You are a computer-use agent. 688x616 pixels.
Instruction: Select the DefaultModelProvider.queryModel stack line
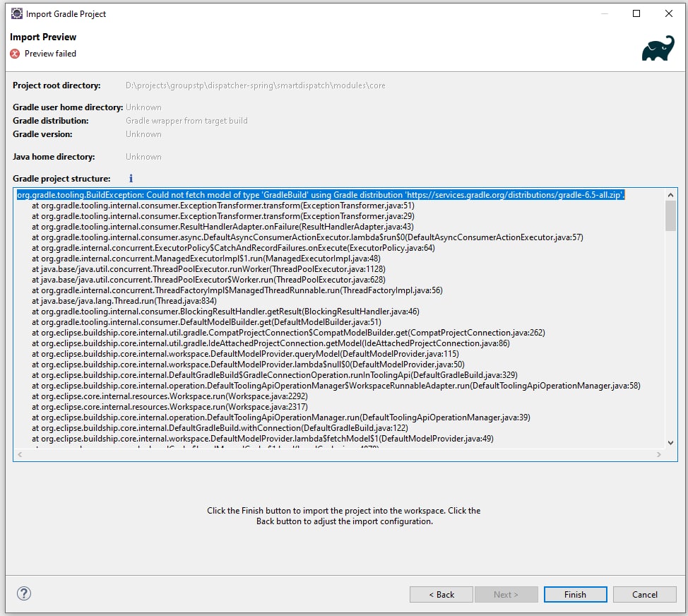point(245,354)
